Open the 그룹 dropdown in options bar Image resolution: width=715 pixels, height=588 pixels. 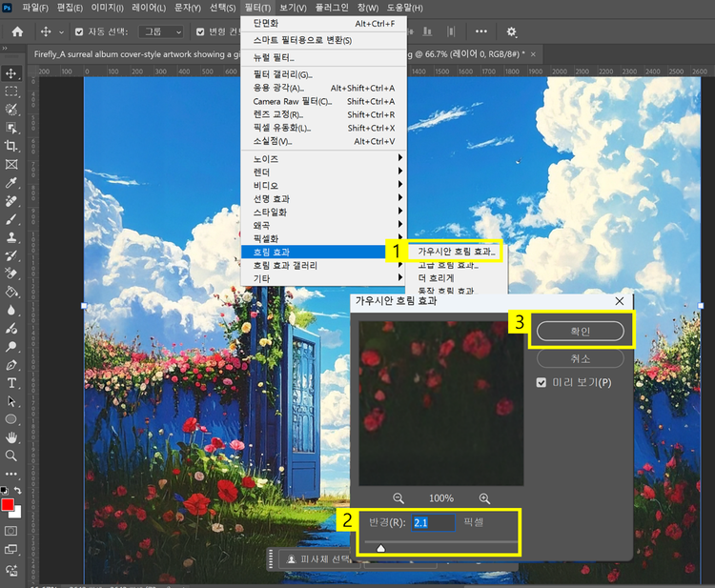161,31
